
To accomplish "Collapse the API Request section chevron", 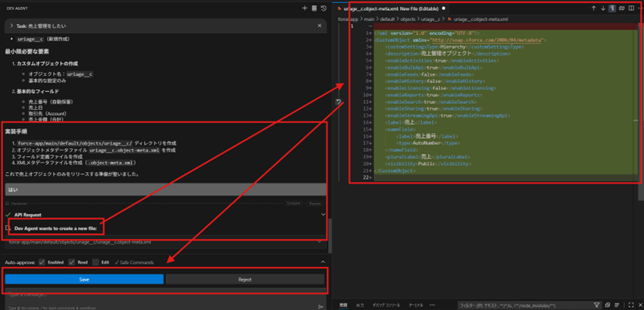I will (x=324, y=214).
